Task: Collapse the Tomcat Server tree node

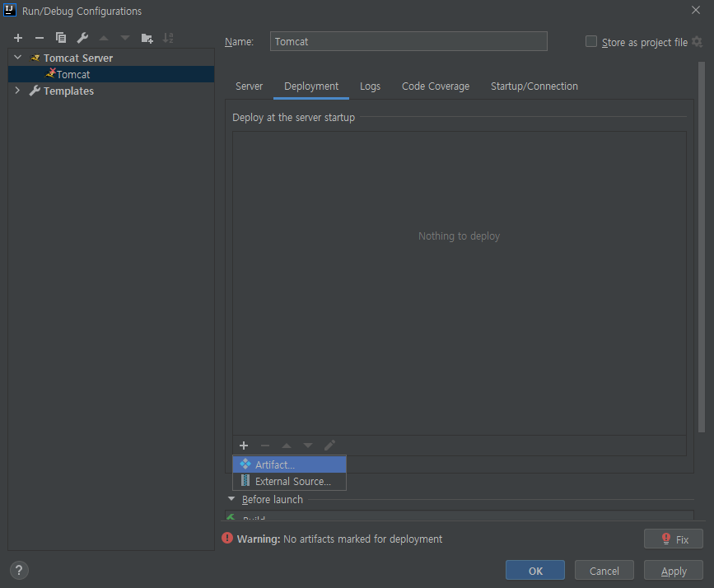Action: [18, 58]
